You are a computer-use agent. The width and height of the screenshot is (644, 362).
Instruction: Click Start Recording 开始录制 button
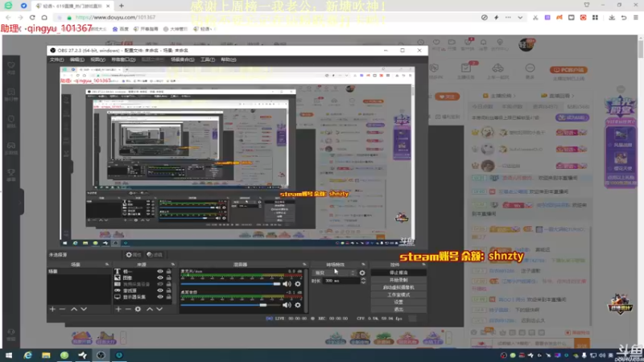(398, 280)
